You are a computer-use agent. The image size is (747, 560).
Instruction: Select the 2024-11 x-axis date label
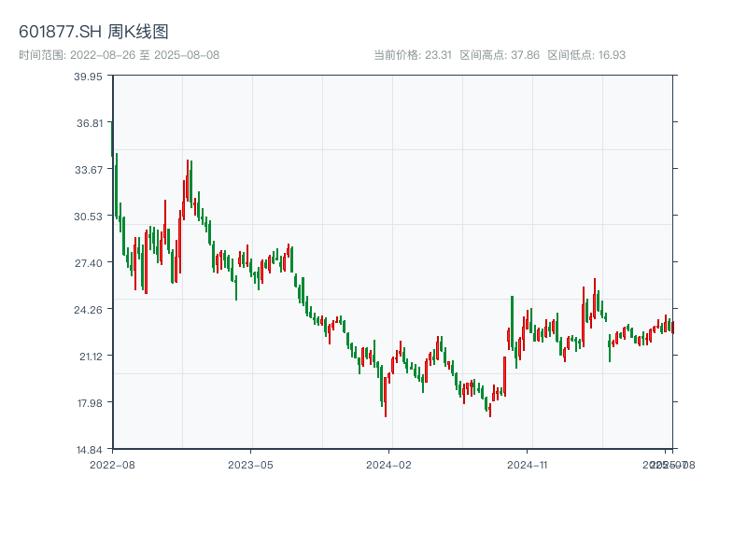528,464
